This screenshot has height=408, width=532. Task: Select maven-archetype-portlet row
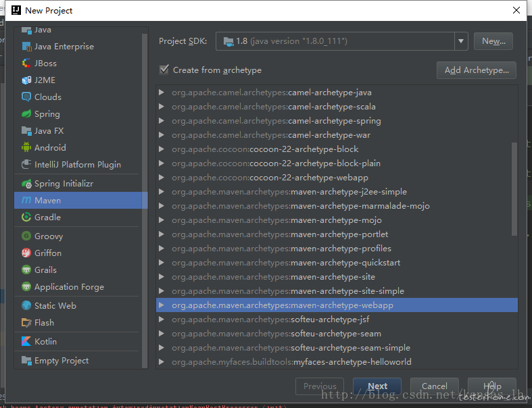tap(337, 234)
